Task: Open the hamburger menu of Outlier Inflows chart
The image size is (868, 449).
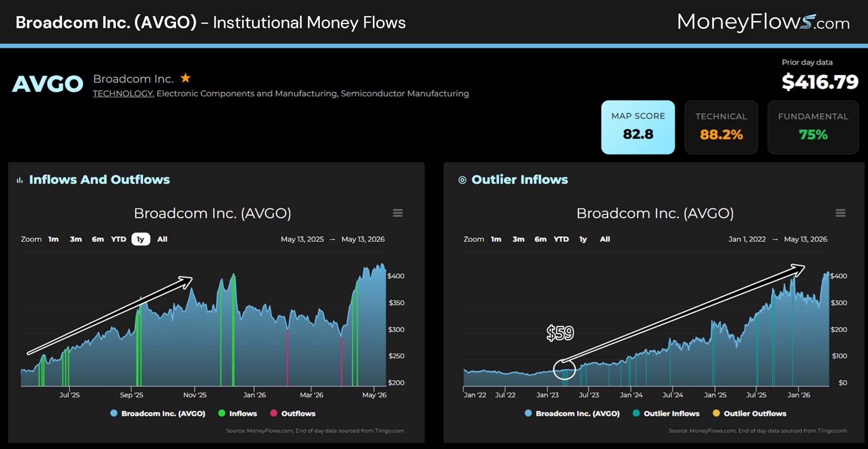Action: pyautogui.click(x=841, y=213)
